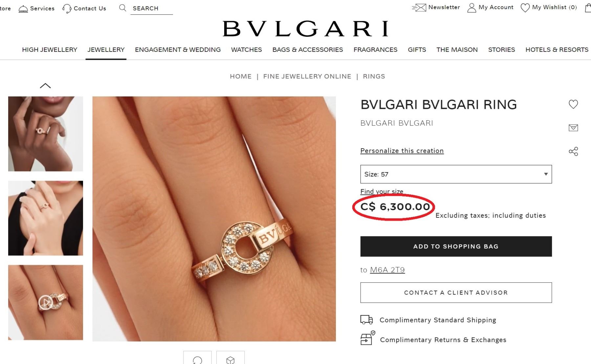Click the email envelope icon beside product title
591x364 pixels.
(x=573, y=128)
